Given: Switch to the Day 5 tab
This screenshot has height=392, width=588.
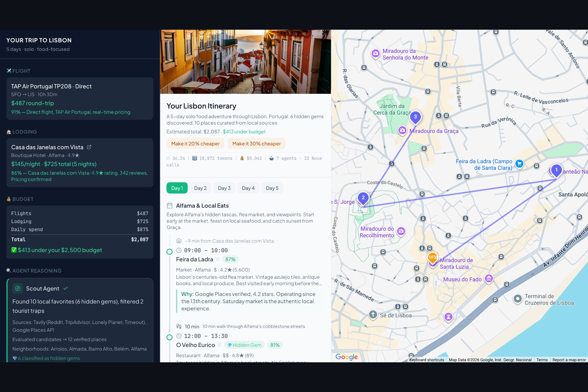Looking at the screenshot, I should pyautogui.click(x=272, y=188).
